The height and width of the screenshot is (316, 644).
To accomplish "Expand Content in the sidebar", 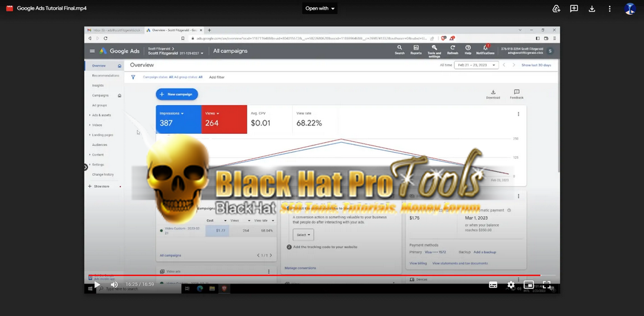I will (97, 154).
